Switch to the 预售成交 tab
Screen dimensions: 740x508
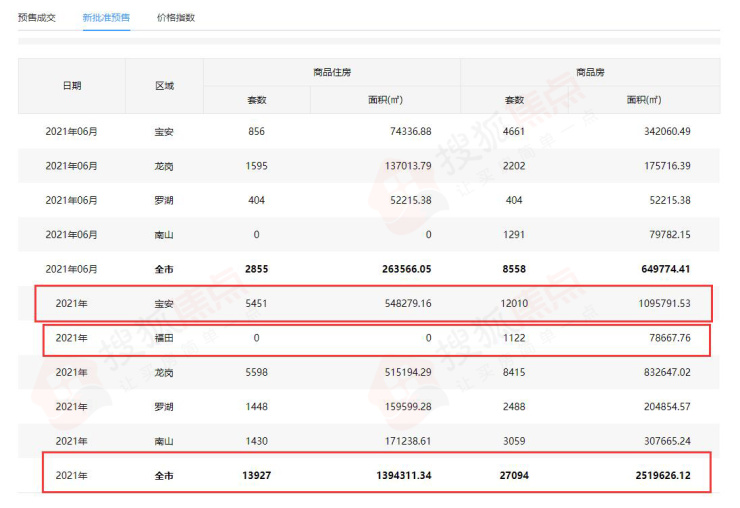coord(37,17)
